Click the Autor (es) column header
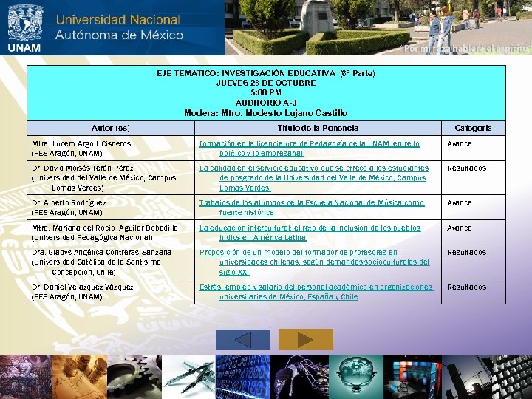Screen dimensions: 532x399 point(111,128)
